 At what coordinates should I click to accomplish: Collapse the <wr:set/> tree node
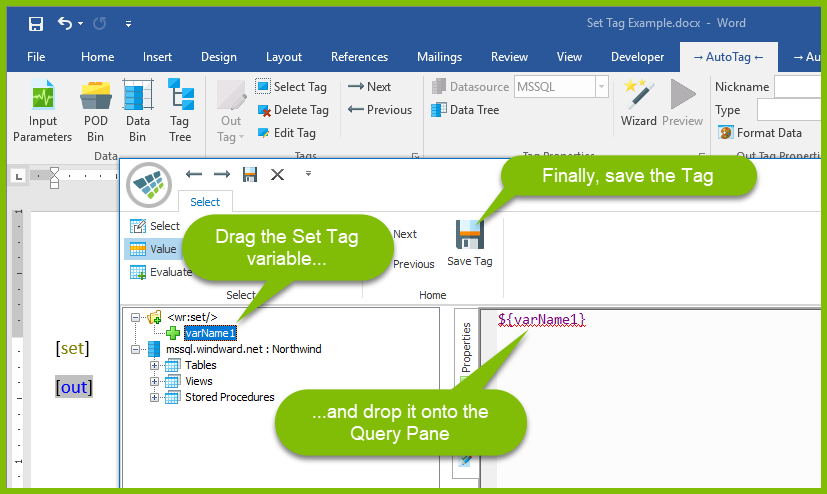click(136, 317)
